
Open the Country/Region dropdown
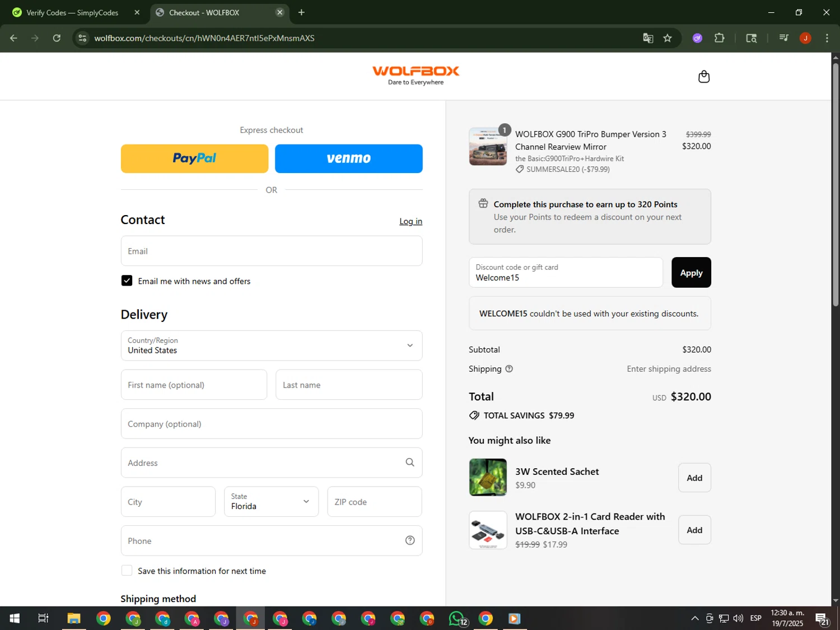coord(272,346)
